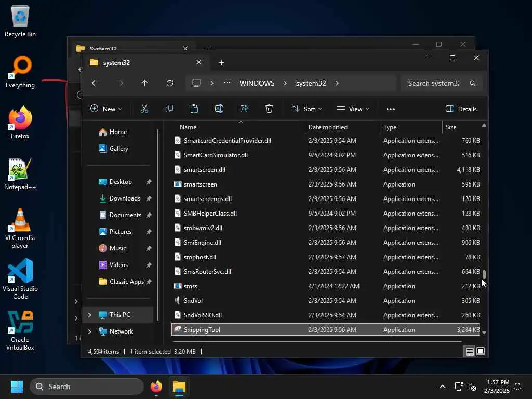
Task: Click the Delete trash icon
Action: click(269, 109)
